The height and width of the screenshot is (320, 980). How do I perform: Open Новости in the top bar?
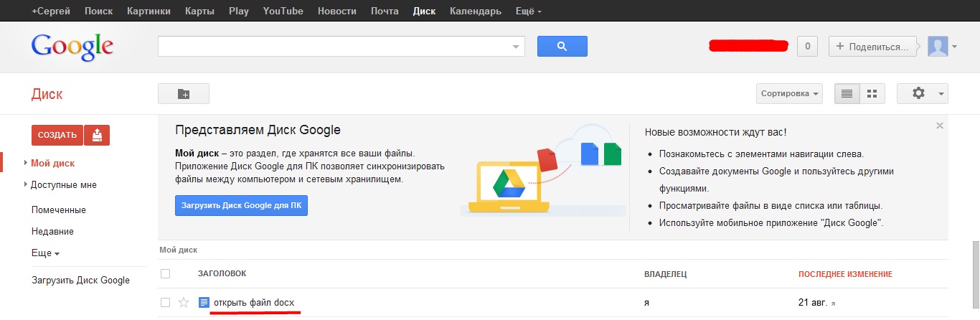click(x=337, y=11)
